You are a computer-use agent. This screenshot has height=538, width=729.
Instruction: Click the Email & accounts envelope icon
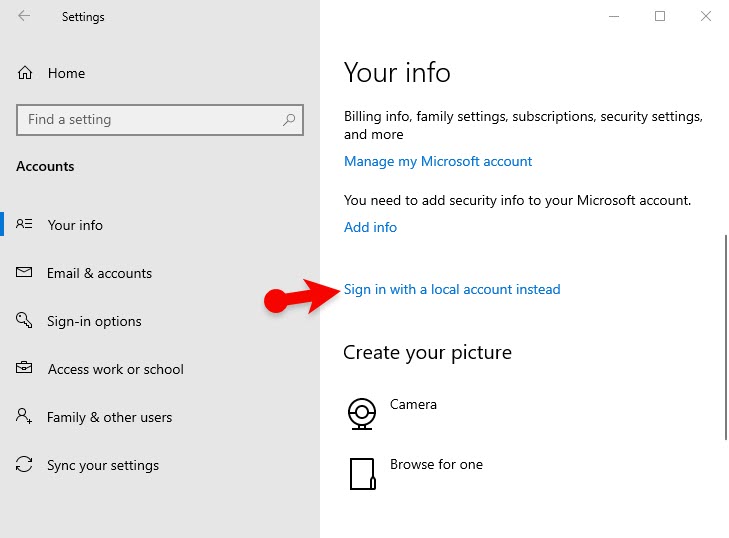coord(25,273)
